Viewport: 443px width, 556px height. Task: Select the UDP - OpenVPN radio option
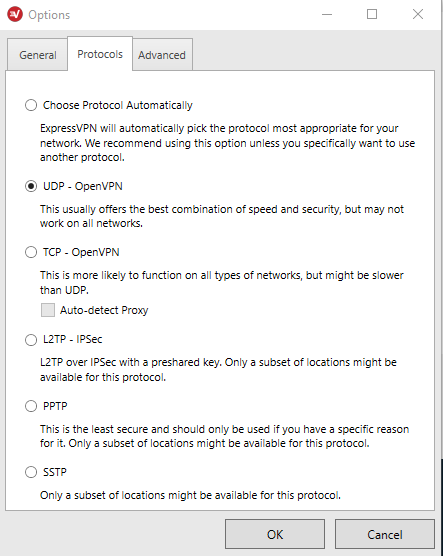click(x=31, y=186)
